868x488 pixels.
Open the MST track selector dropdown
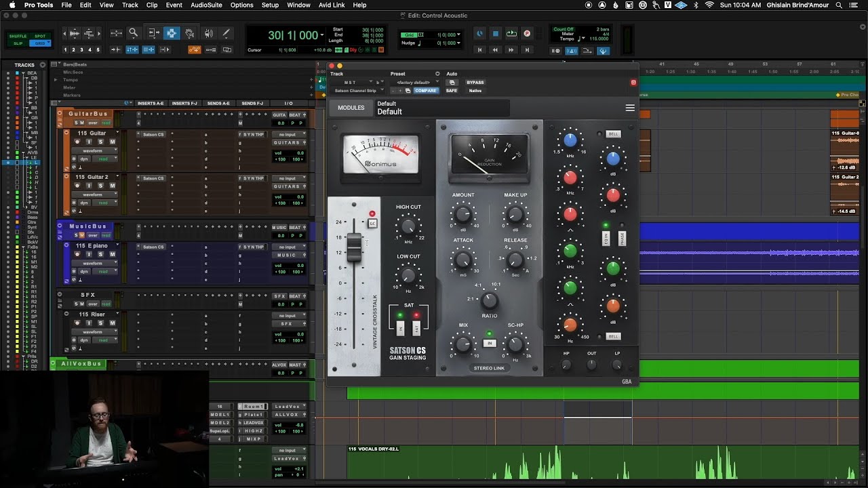tap(351, 82)
